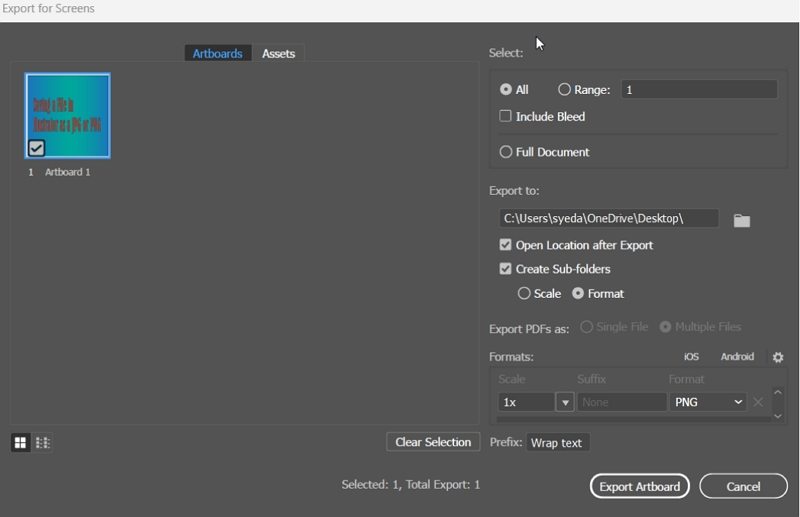Open the 1x scale dropdown arrow

click(x=565, y=402)
